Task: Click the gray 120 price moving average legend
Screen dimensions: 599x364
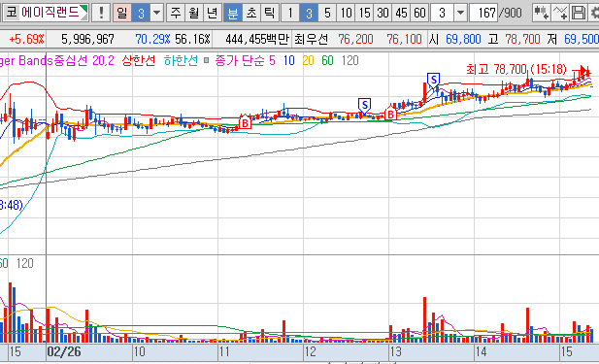Action: tap(349, 60)
